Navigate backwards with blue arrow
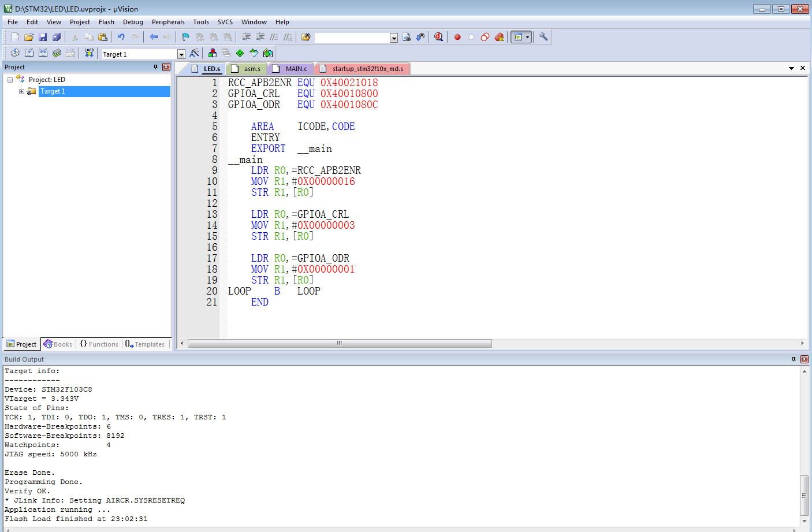The image size is (812, 532). (x=154, y=37)
